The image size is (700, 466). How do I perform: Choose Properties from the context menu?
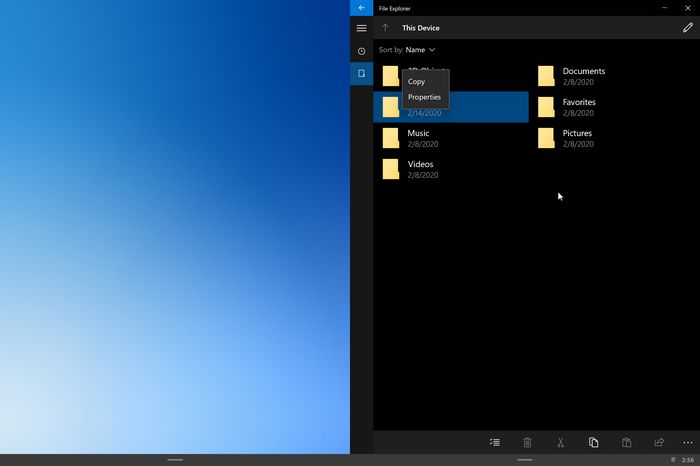point(424,97)
